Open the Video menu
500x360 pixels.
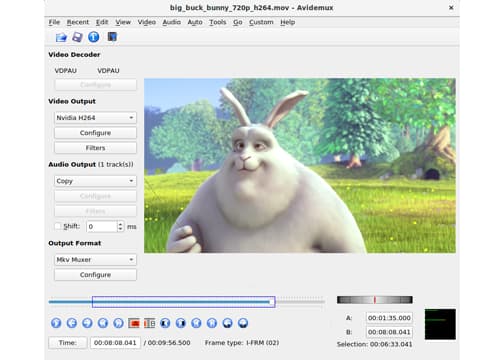click(147, 22)
